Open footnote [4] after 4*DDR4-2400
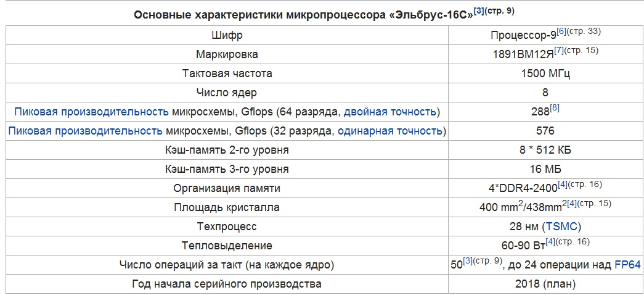Viewport: 644px width, 295px height. coord(562,185)
